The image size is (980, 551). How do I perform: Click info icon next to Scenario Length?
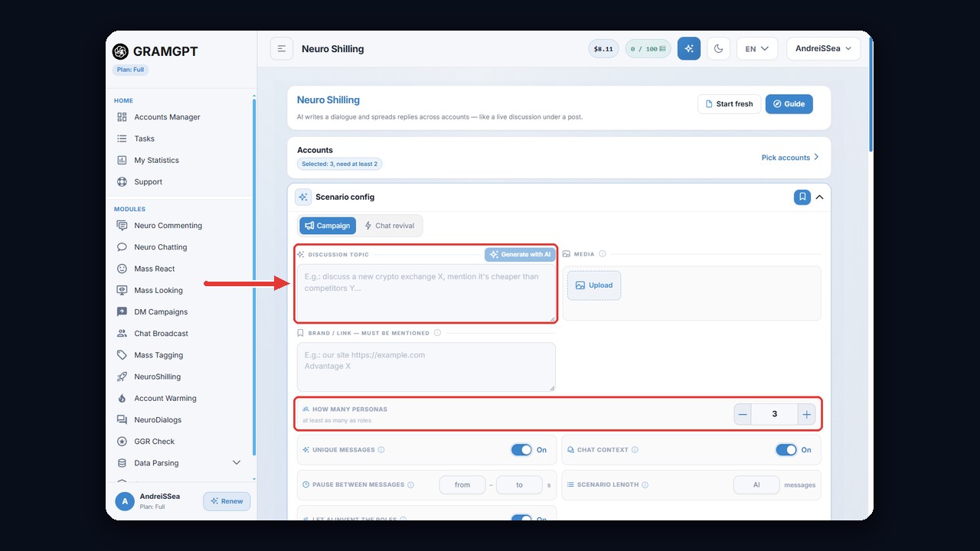pyautogui.click(x=645, y=485)
